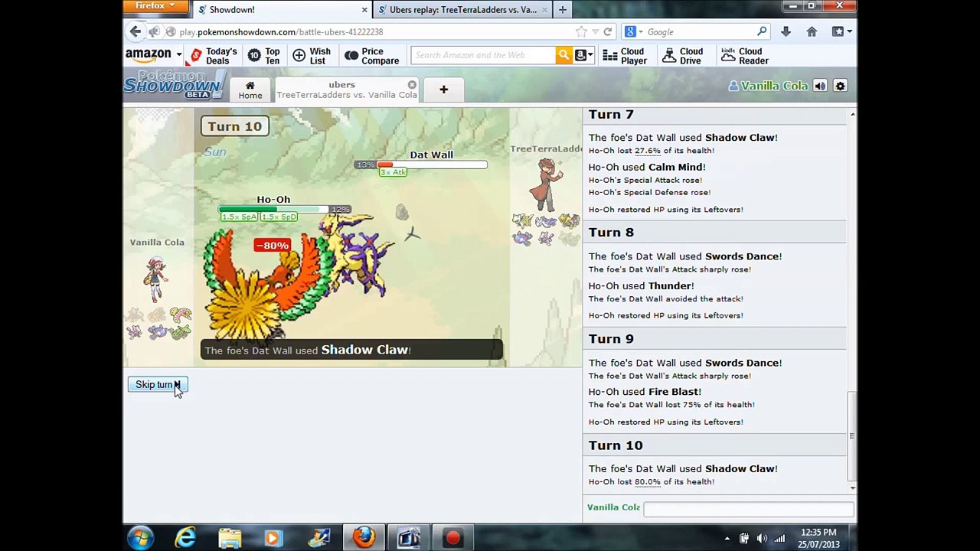980x551 pixels.
Task: Open Windows Media Player from taskbar
Action: (x=273, y=538)
